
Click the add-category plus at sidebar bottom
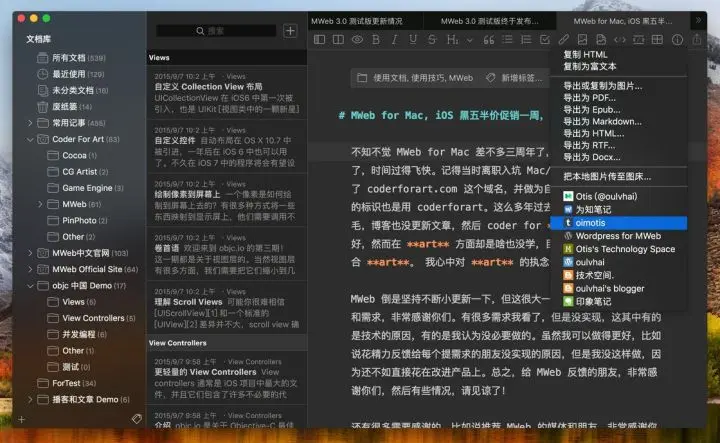tap(21, 419)
